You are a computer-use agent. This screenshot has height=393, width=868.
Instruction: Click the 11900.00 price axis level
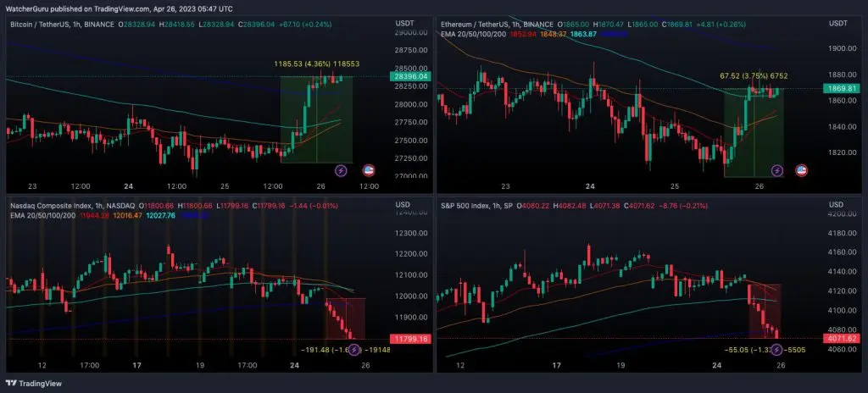411,317
